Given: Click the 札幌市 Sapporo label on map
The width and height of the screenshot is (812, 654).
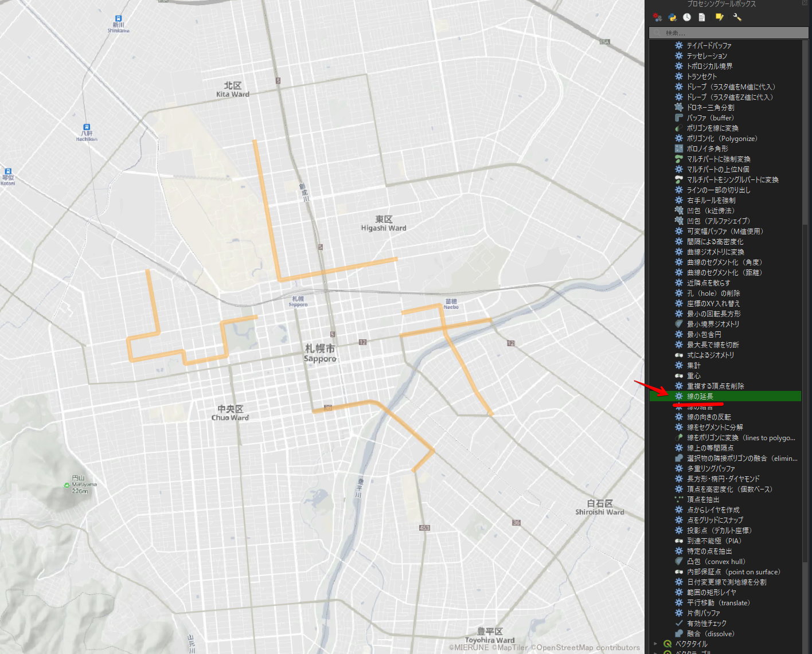Looking at the screenshot, I should tap(320, 353).
